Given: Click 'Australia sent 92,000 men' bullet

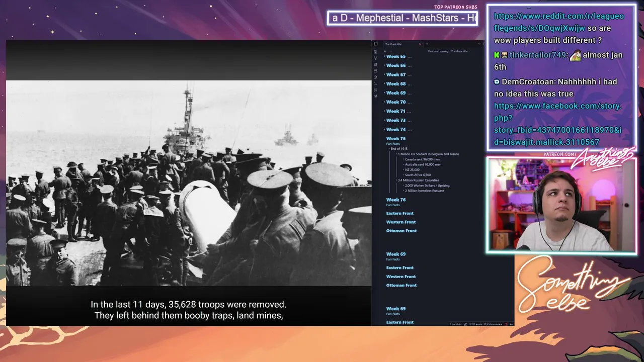Looking at the screenshot, I should (423, 164).
